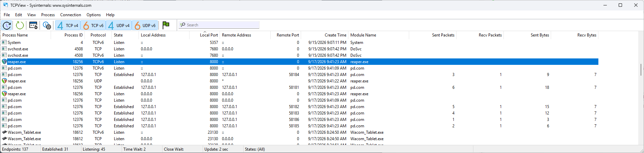
Task: Select pd.com row with remote port 58182
Action: click(x=299, y=107)
